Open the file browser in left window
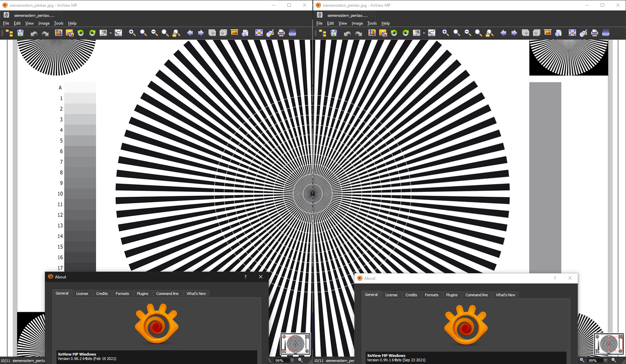The image size is (626, 364). (x=9, y=33)
